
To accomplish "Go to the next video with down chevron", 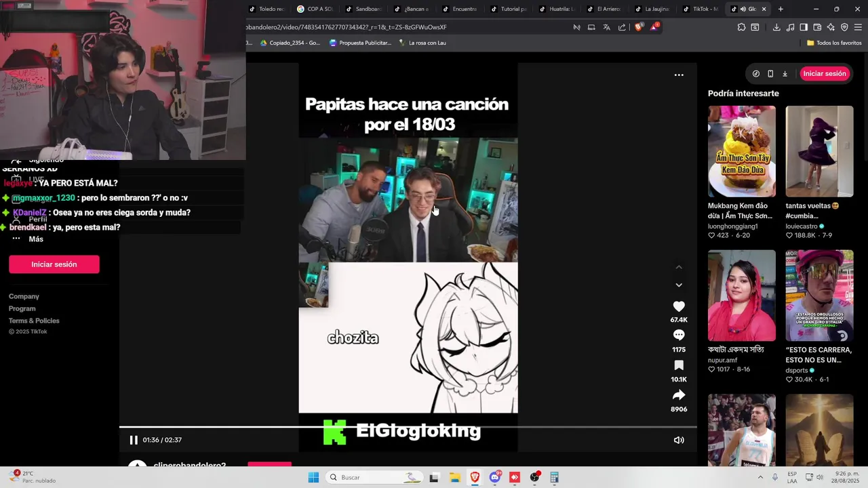I will (679, 285).
